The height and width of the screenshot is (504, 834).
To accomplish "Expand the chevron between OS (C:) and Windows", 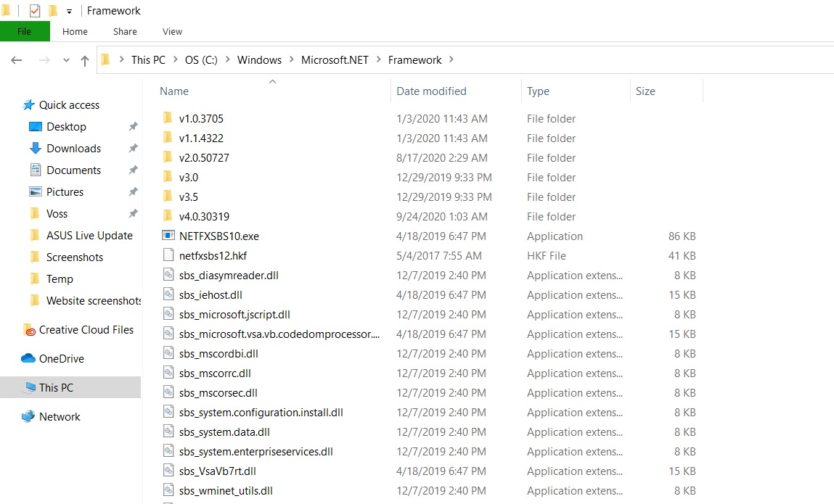I will (x=228, y=59).
